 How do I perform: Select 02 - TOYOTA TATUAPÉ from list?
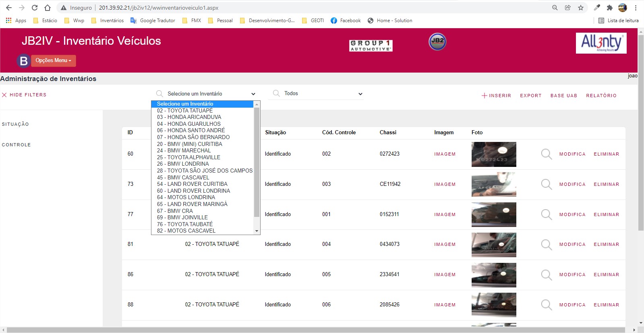click(203, 110)
